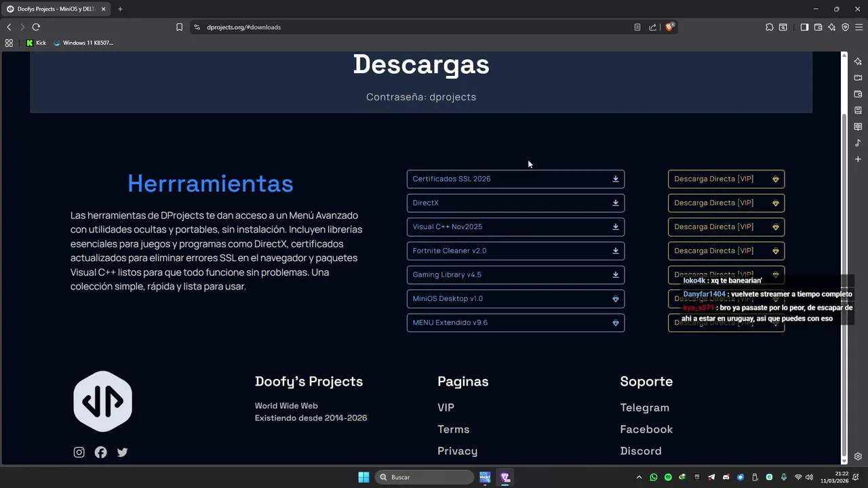Click VIP diamond icon beside Fortnite Cleaner row
Viewport: 868px width, 488px height.
(776, 251)
